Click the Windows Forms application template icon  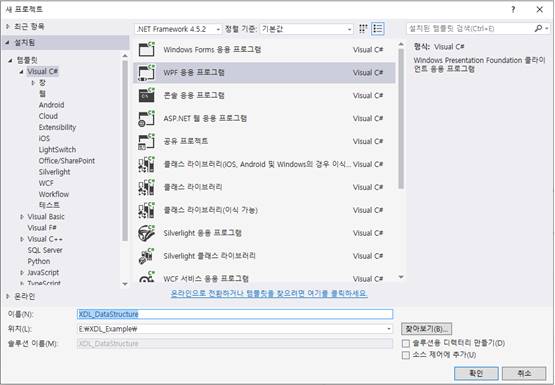pos(146,50)
